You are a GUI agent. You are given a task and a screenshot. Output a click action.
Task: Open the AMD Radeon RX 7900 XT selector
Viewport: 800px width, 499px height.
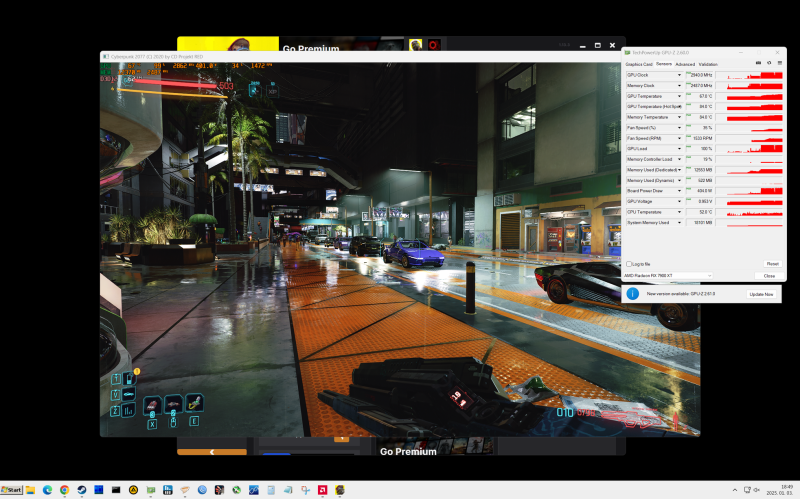pos(667,276)
